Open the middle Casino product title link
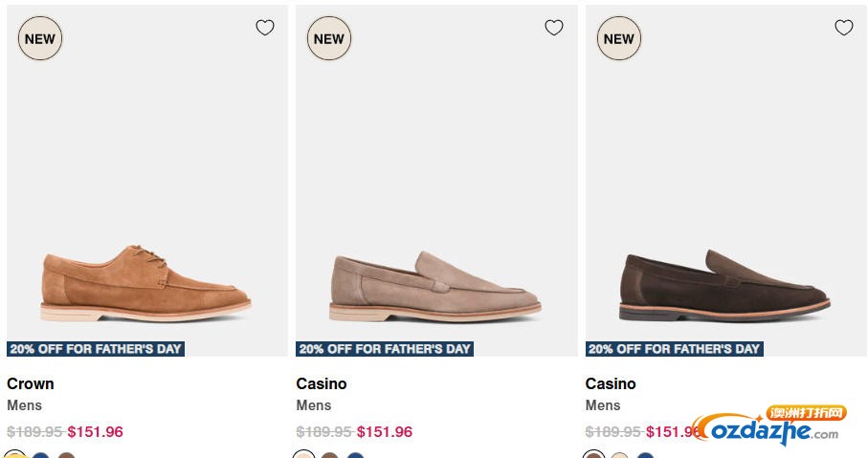Image resolution: width=868 pixels, height=458 pixels. pyautogui.click(x=322, y=383)
